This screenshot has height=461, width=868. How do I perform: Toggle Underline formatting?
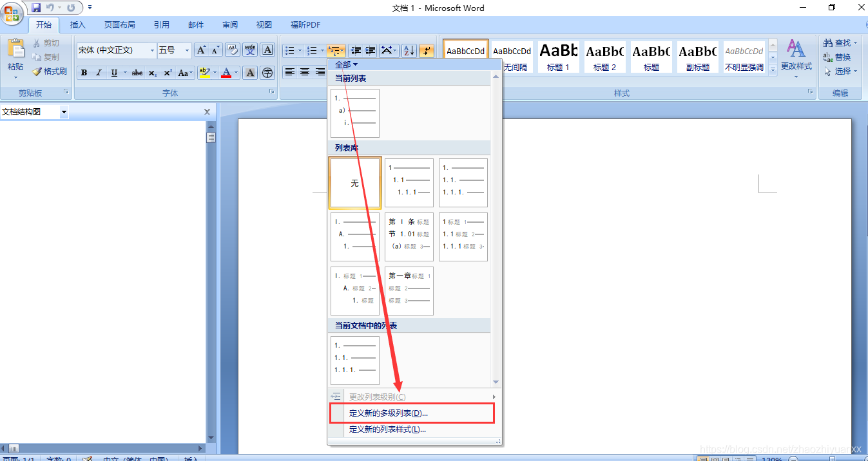pyautogui.click(x=114, y=73)
